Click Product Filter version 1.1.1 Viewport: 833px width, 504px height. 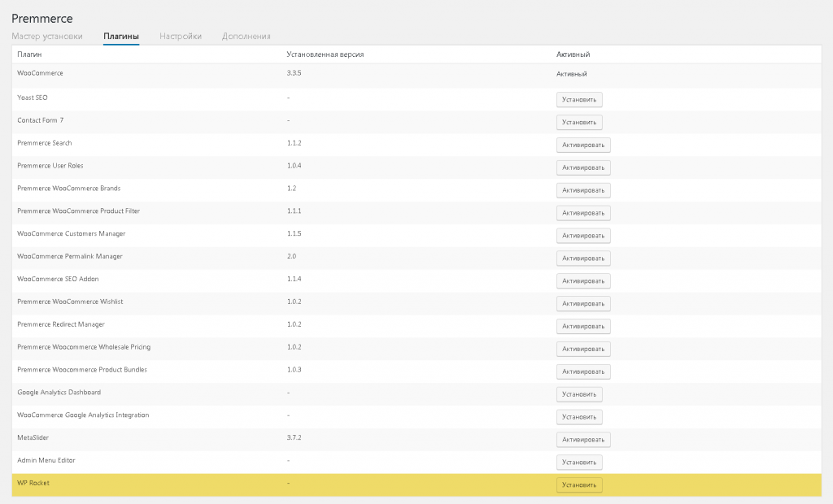pyautogui.click(x=294, y=211)
